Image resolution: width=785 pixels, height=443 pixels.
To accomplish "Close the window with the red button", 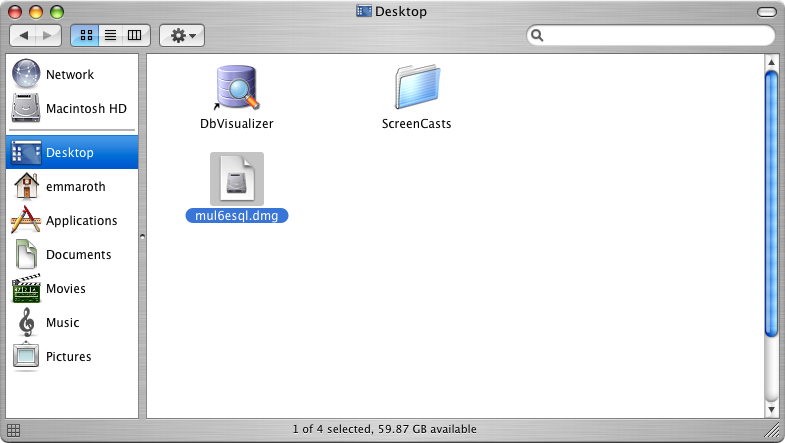I will point(15,12).
